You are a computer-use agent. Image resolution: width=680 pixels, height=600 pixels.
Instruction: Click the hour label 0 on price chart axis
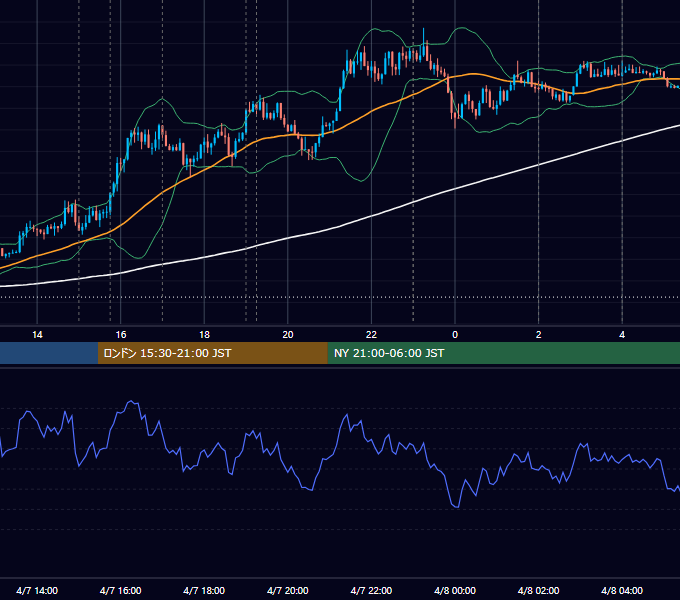coord(455,335)
